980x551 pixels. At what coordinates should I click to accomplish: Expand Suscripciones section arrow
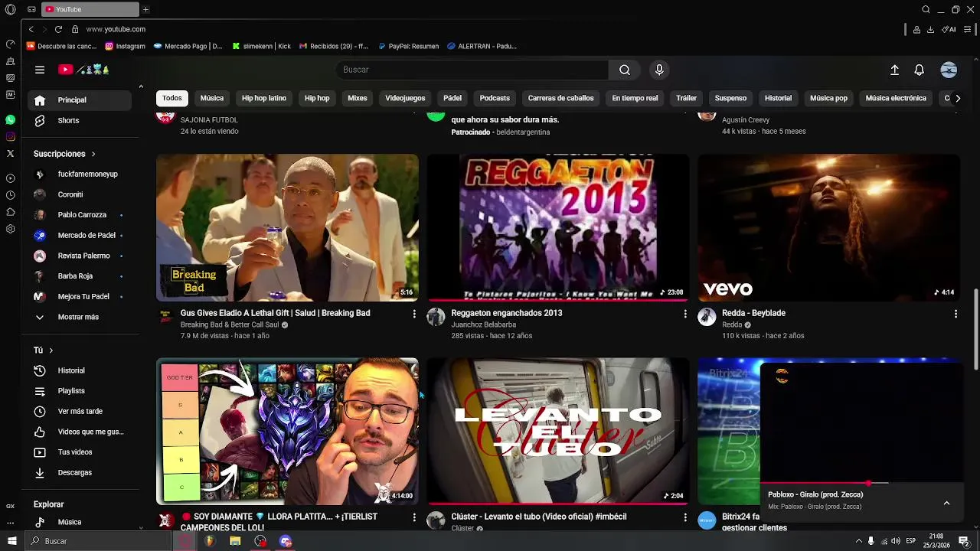tap(93, 154)
